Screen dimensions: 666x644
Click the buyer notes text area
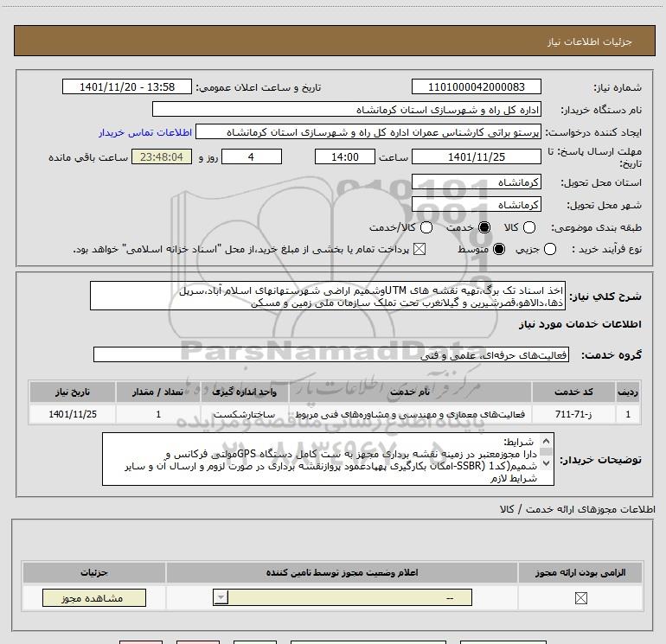pyautogui.click(x=328, y=459)
